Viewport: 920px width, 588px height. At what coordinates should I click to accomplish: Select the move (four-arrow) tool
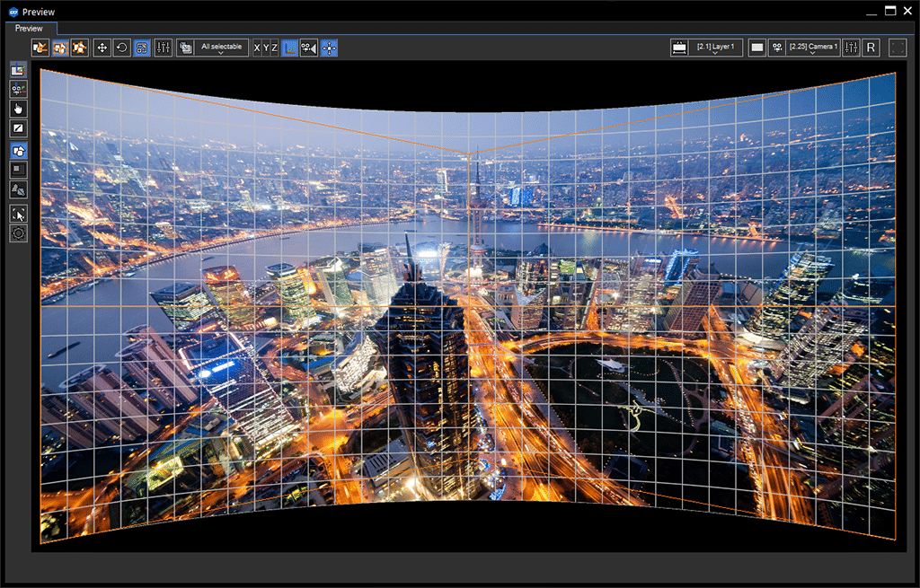coord(102,48)
